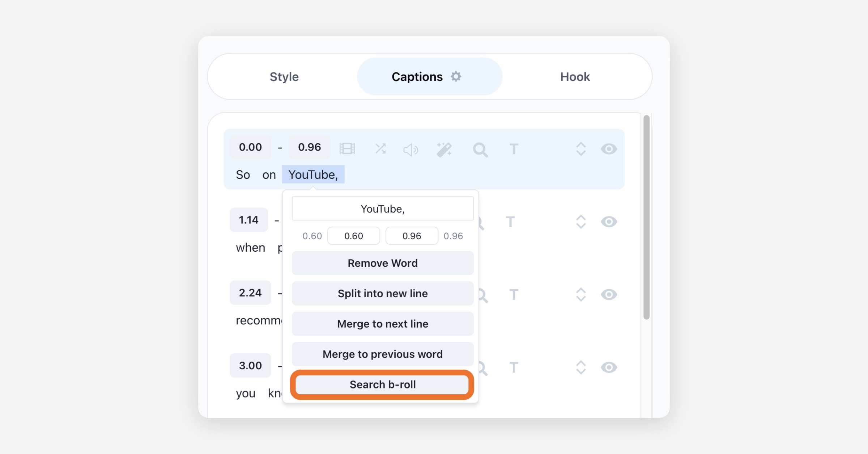Click the speaker audio icon on first caption
Viewport: 868px width, 454px height.
(410, 150)
